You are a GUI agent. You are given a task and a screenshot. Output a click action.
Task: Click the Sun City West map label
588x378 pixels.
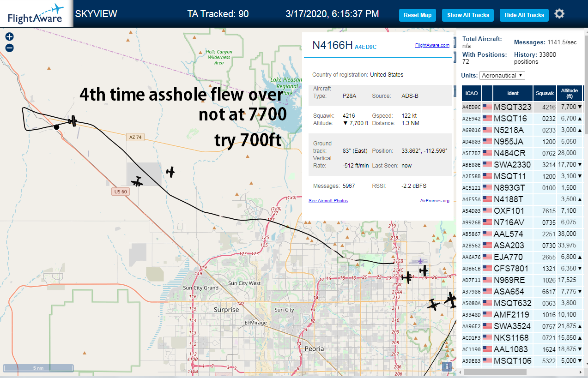click(244, 283)
